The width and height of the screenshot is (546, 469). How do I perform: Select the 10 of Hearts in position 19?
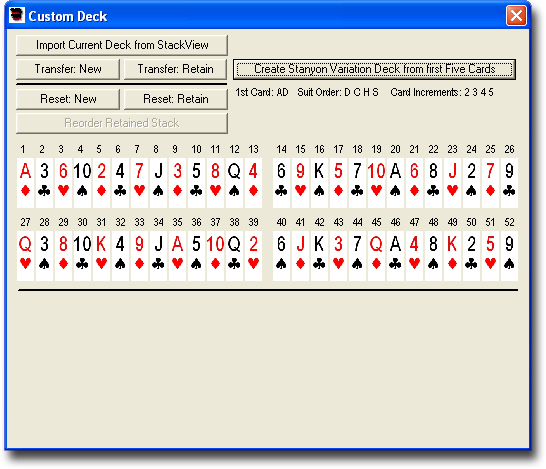(x=376, y=183)
